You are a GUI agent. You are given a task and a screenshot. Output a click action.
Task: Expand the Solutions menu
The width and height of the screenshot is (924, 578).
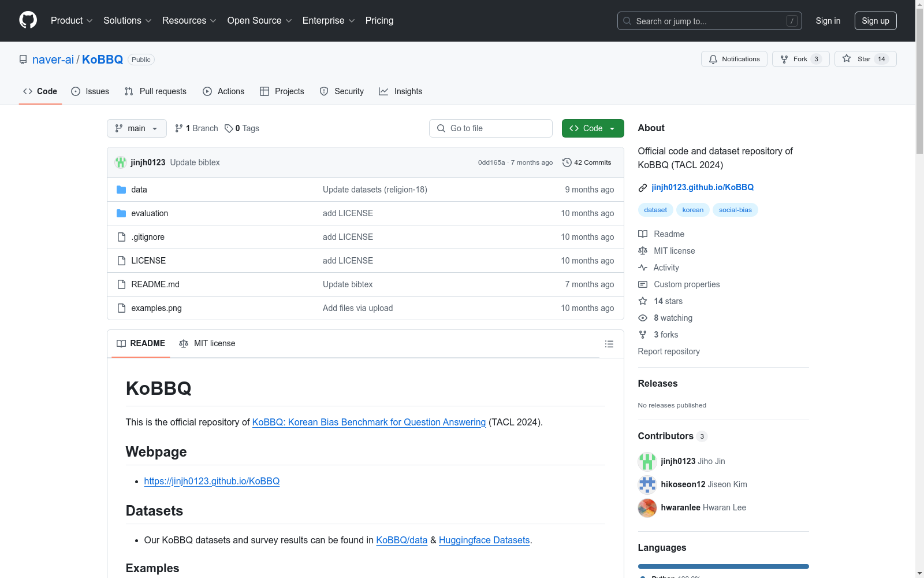[127, 20]
